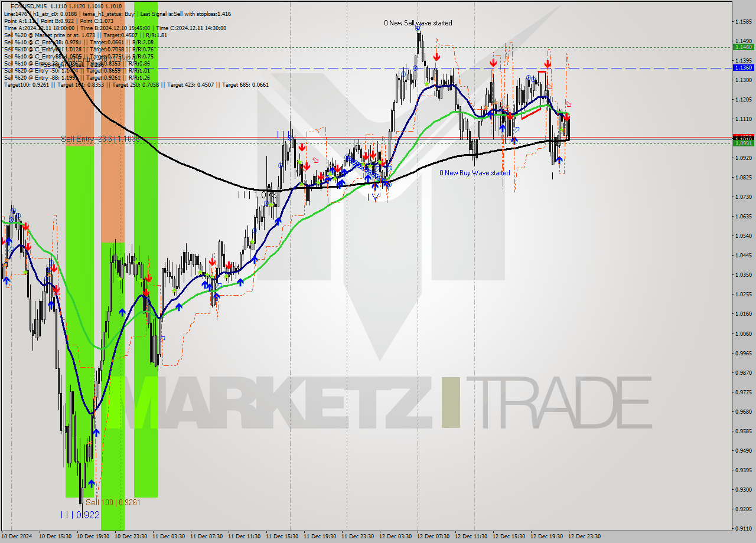Click the '11 Dec 03:30' time axis label
The width and height of the screenshot is (756, 543).
coord(169,537)
